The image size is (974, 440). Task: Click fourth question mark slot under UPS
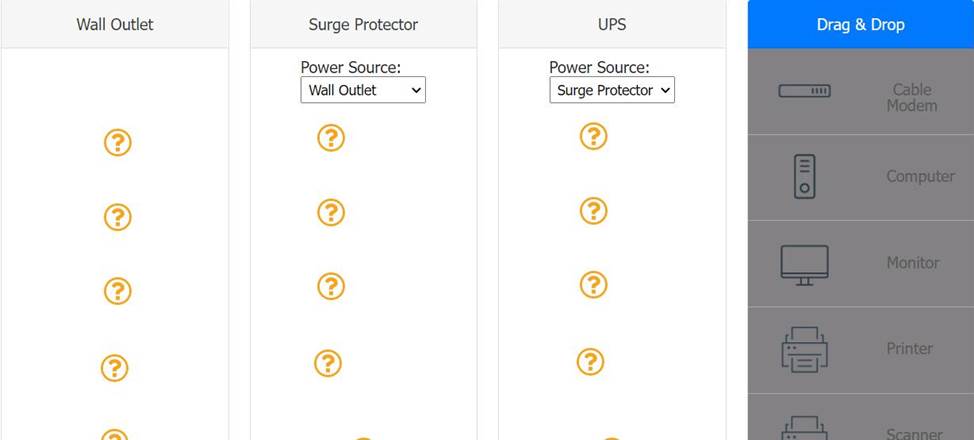pyautogui.click(x=590, y=361)
